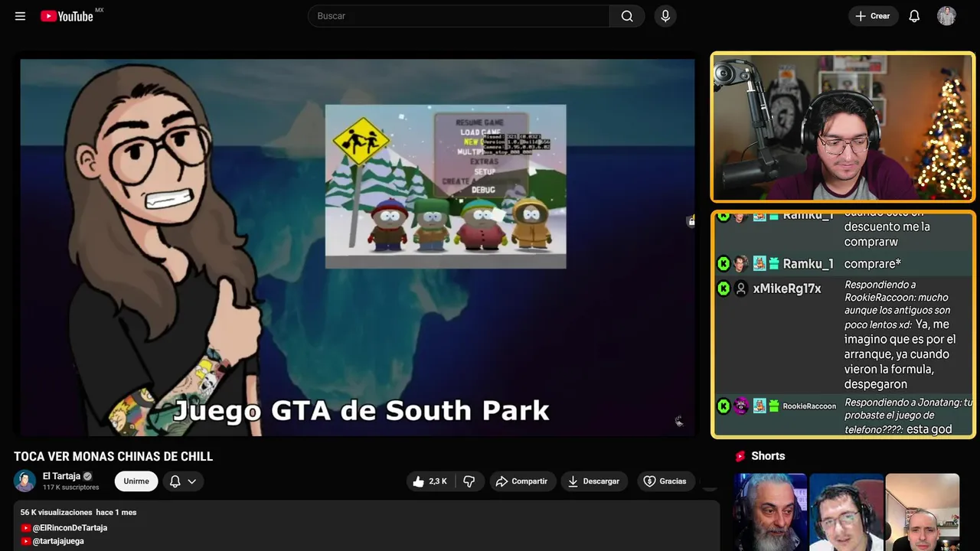The width and height of the screenshot is (980, 551).
Task: Open the middle Shorts thumbnail
Action: tap(846, 512)
